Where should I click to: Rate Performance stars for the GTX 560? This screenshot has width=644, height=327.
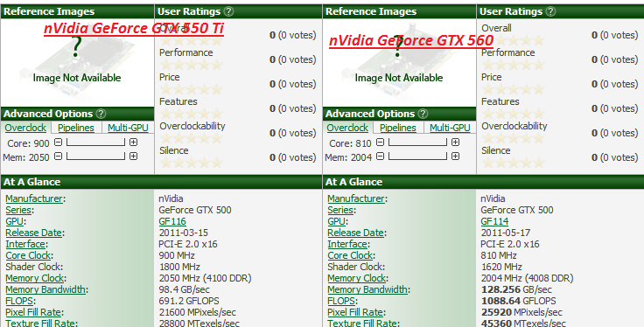coord(513,65)
